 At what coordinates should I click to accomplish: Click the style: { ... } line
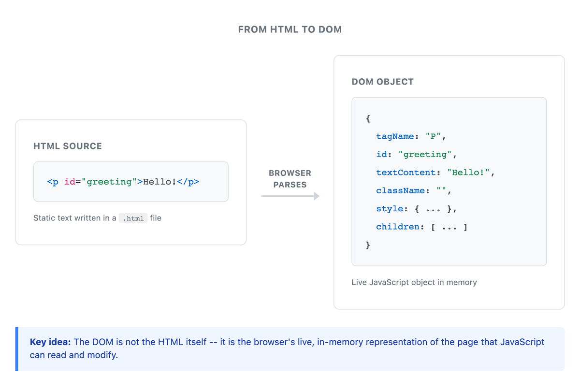click(x=417, y=209)
